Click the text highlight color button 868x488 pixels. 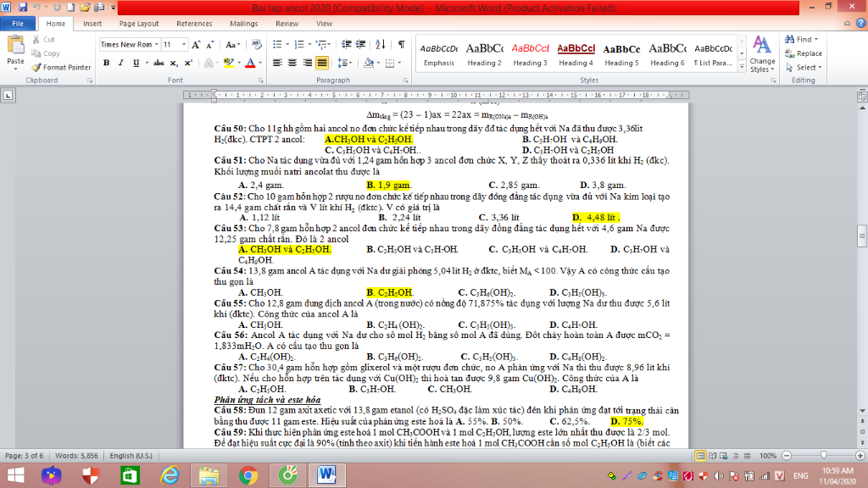229,63
